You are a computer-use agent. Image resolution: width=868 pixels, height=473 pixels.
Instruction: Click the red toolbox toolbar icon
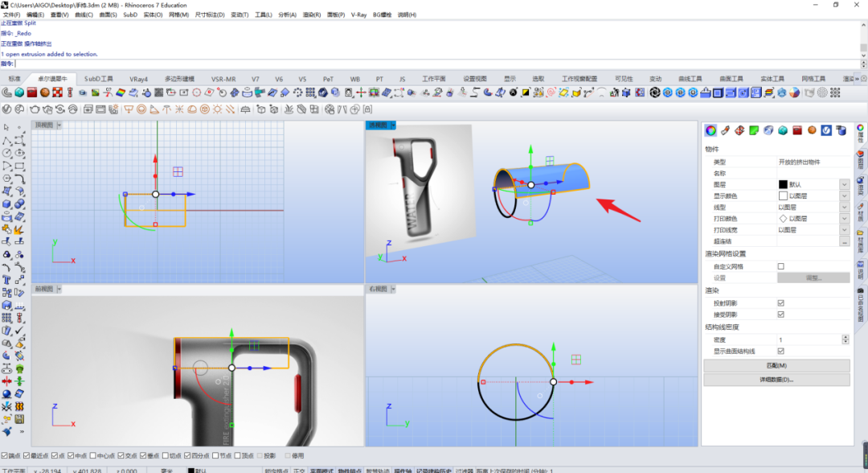(x=32, y=93)
